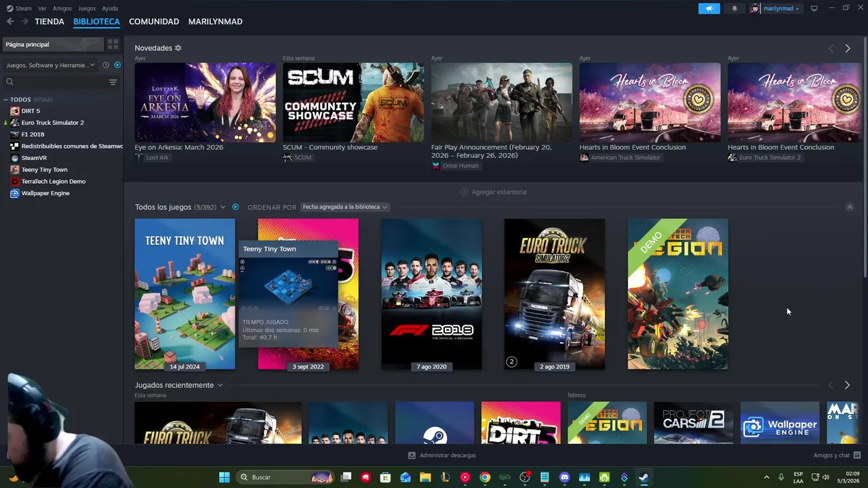
Task: Open the Ayuda menu
Action: coord(110,8)
